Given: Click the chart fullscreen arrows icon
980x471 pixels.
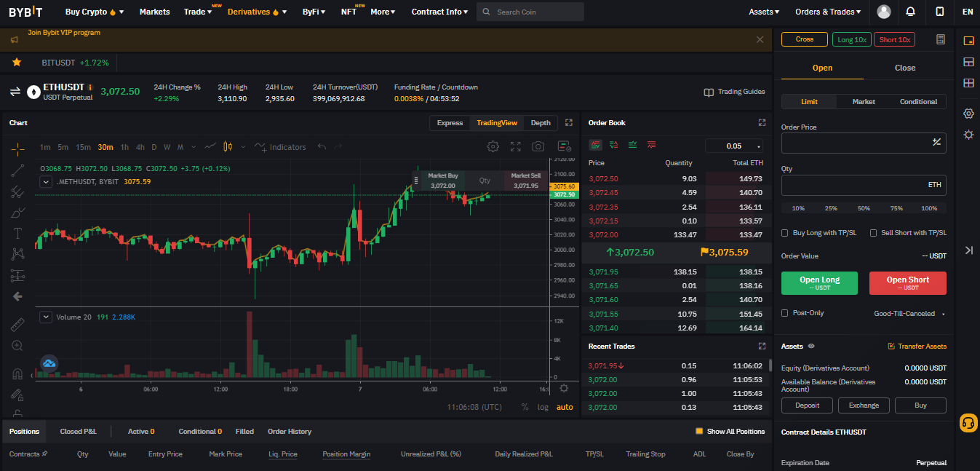Looking at the screenshot, I should pyautogui.click(x=515, y=146).
